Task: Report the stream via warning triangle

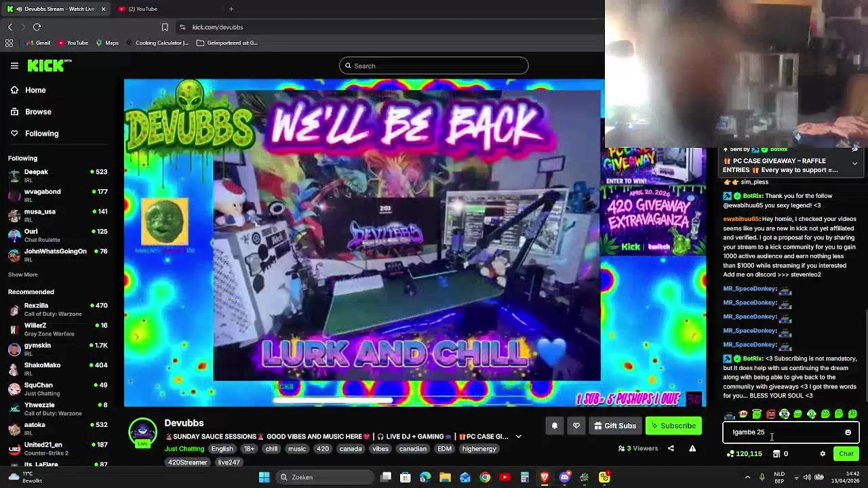Action: 692,448
